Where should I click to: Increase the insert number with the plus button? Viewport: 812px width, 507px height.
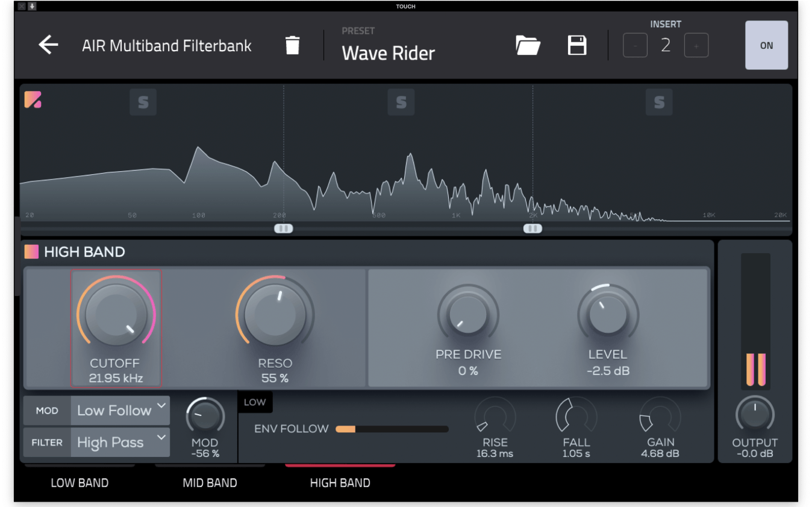[x=696, y=45]
